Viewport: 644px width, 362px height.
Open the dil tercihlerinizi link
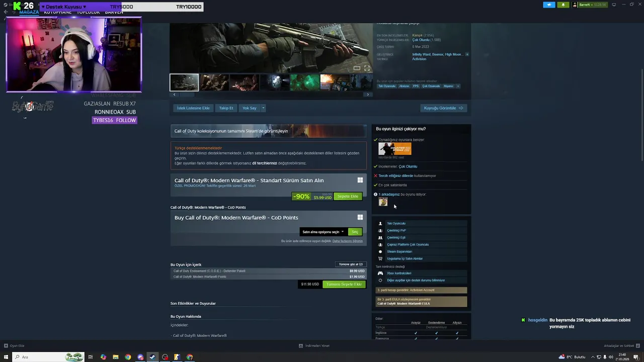265,163
